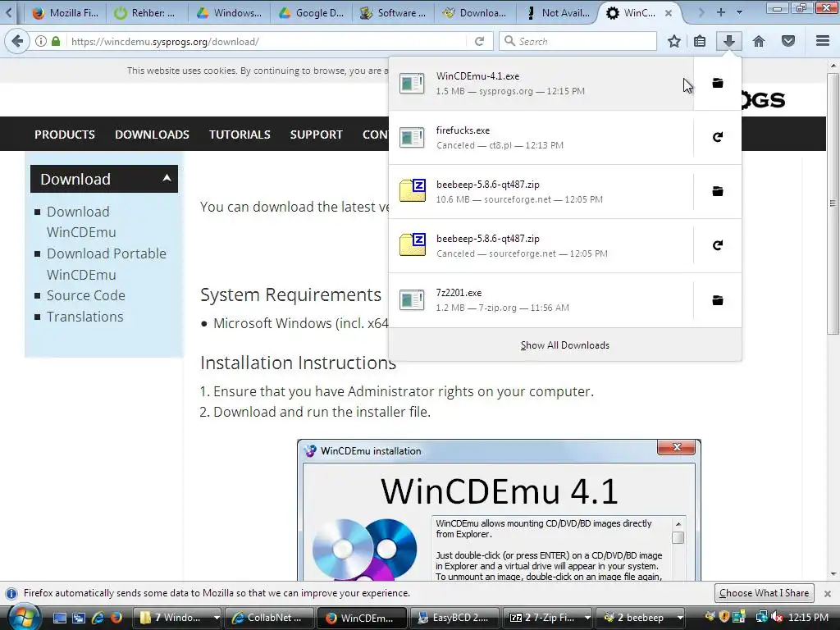Switch to the Windows Google Drive tab
This screenshot has width=840, height=630.
229,13
